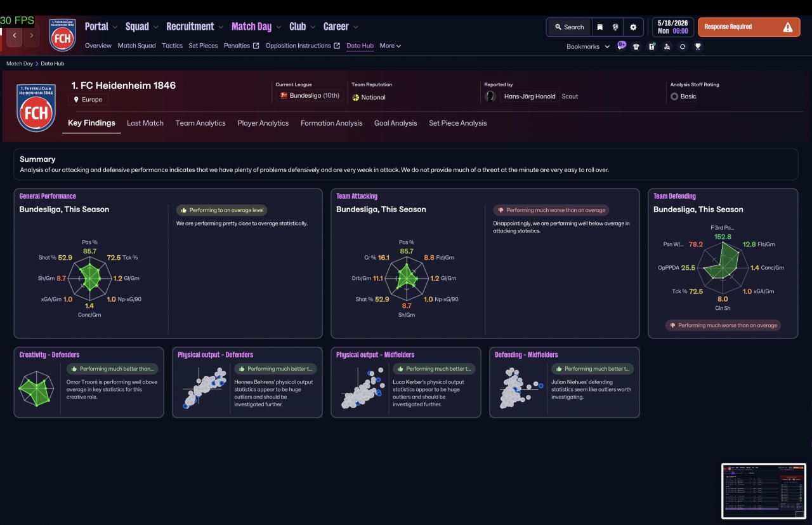Viewport: 812px width, 525px height.
Task: Click the player search icon in bookmarks bar
Action: (667, 46)
